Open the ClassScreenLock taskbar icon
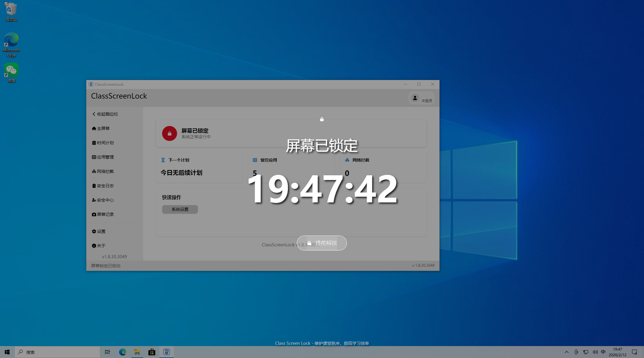This screenshot has height=358, width=644. pyautogui.click(x=166, y=352)
